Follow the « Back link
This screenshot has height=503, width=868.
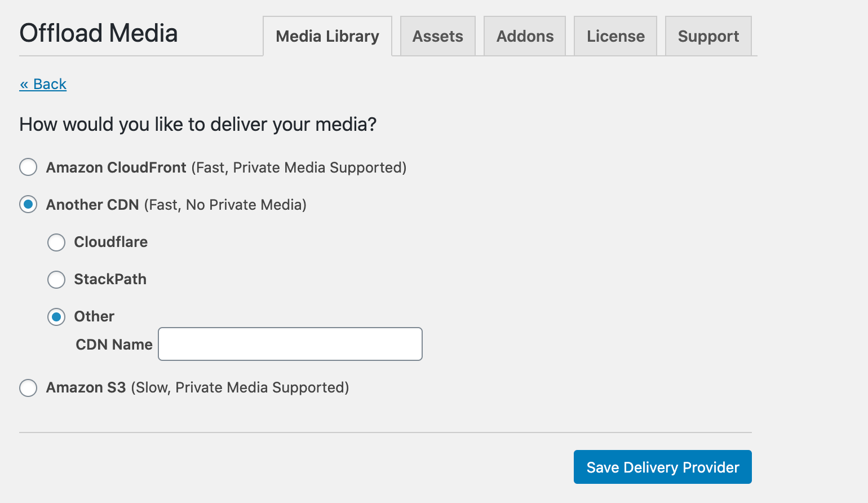tap(43, 84)
